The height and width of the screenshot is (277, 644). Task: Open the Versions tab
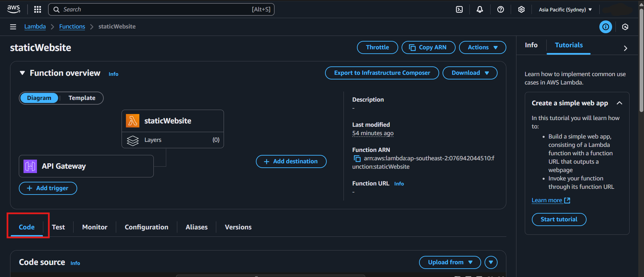[x=238, y=227]
